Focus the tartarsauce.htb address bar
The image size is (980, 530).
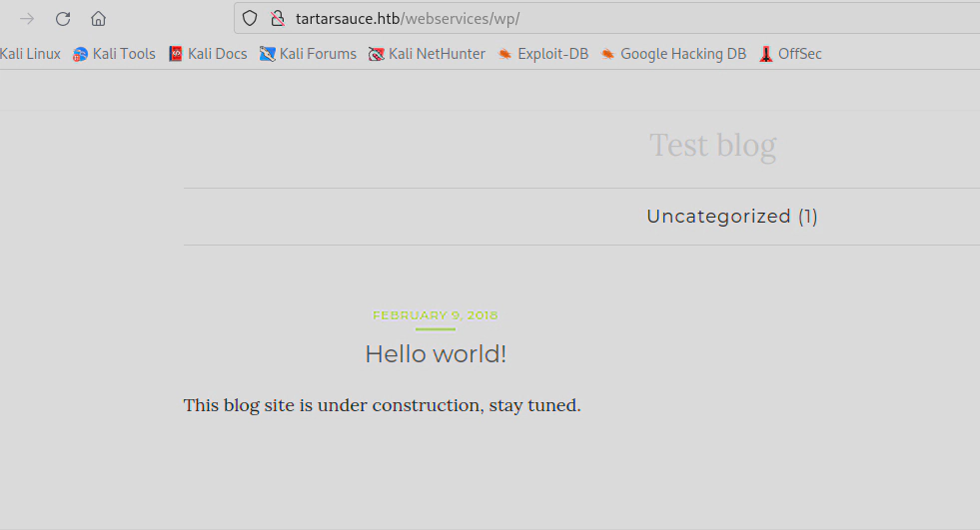(599, 19)
